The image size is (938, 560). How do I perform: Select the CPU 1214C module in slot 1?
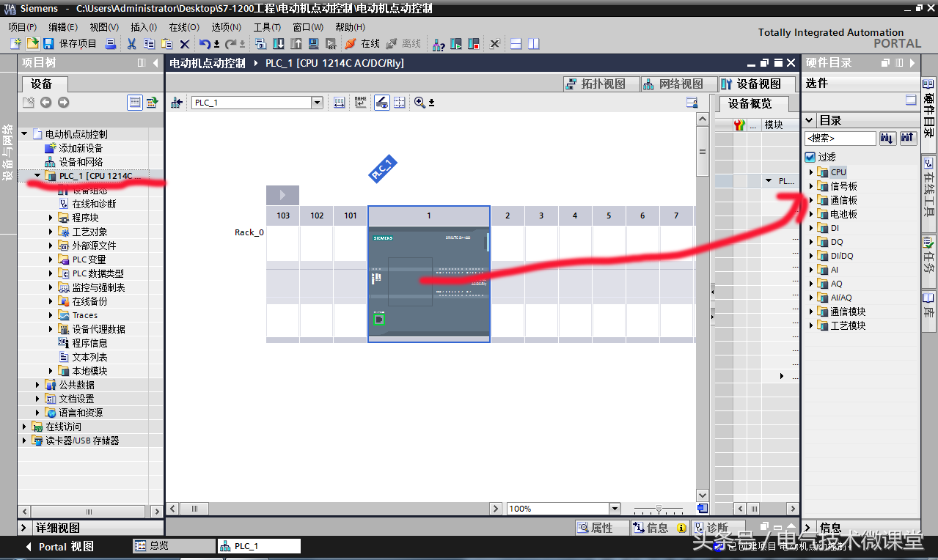click(x=429, y=284)
